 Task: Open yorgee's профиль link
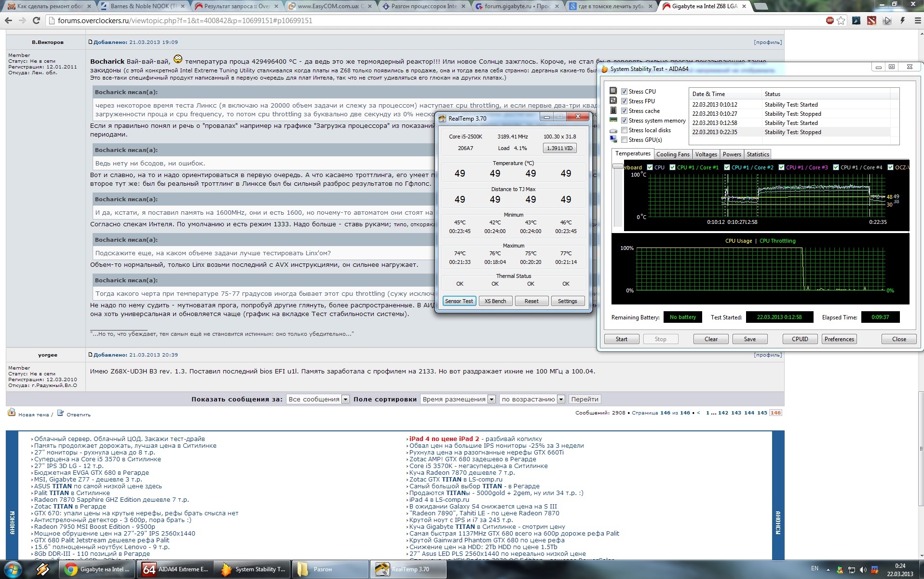tap(768, 355)
